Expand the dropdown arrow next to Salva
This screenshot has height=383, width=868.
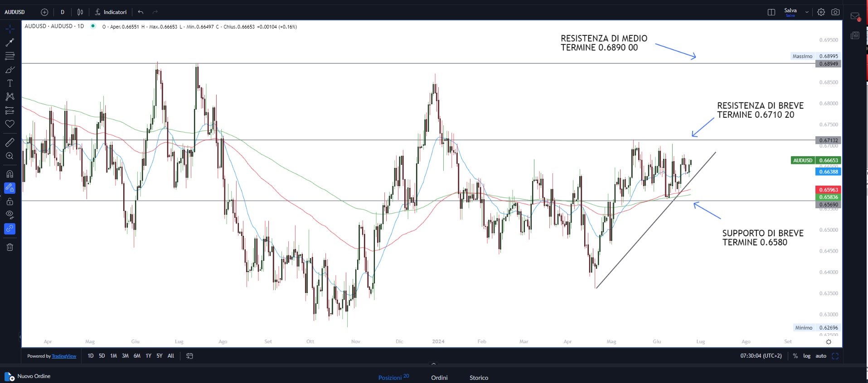807,12
